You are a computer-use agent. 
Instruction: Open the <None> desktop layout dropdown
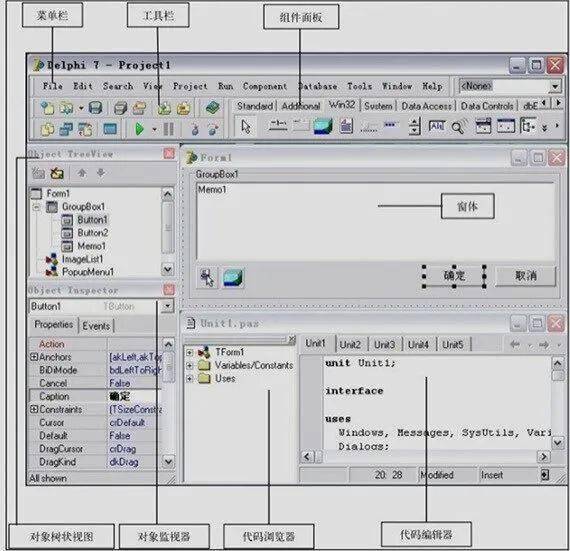point(555,87)
